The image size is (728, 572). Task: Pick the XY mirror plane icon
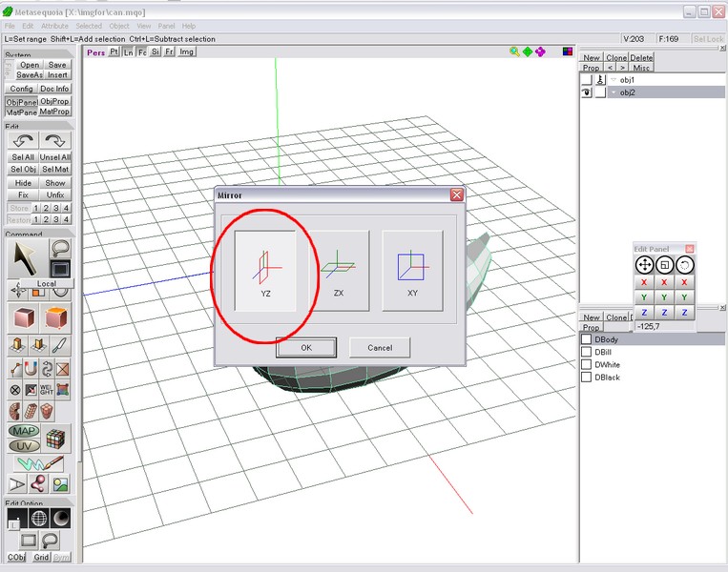(412, 270)
